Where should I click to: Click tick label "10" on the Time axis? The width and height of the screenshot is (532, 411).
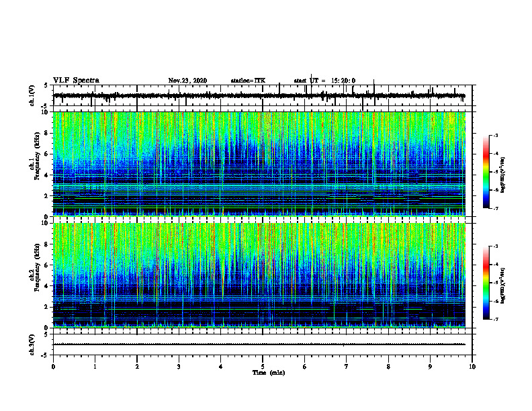tap(472, 367)
